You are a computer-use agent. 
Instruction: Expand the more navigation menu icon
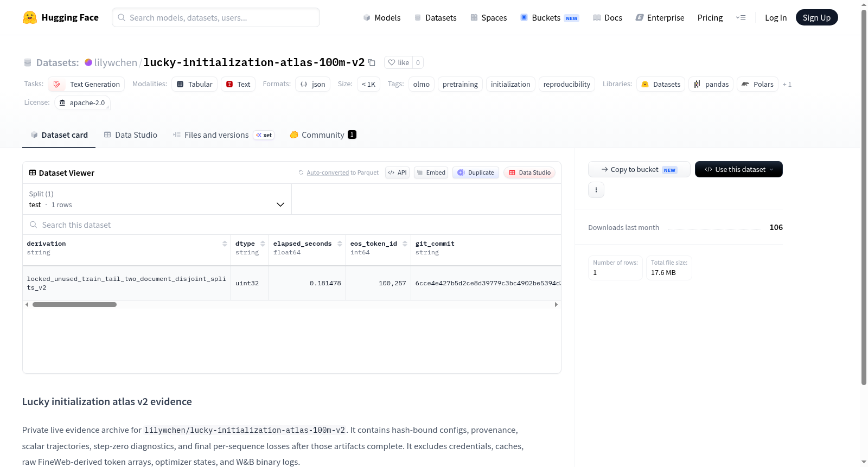pyautogui.click(x=741, y=17)
